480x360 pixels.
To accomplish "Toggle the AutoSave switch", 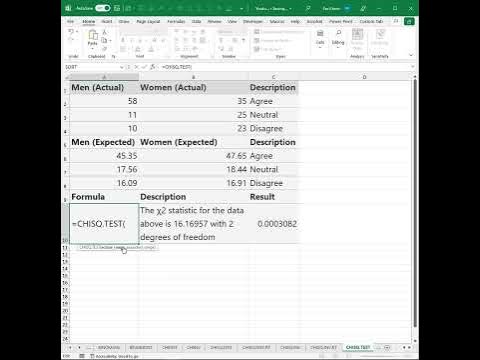I will click(x=102, y=8).
